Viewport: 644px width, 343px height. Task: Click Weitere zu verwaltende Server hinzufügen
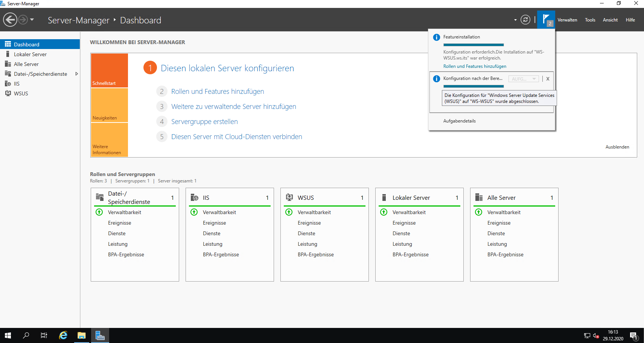click(234, 107)
